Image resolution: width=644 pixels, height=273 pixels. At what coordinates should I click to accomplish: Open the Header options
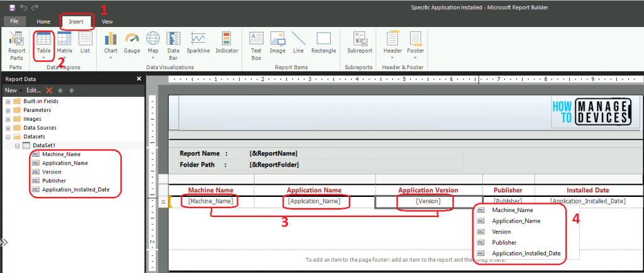[x=392, y=46]
